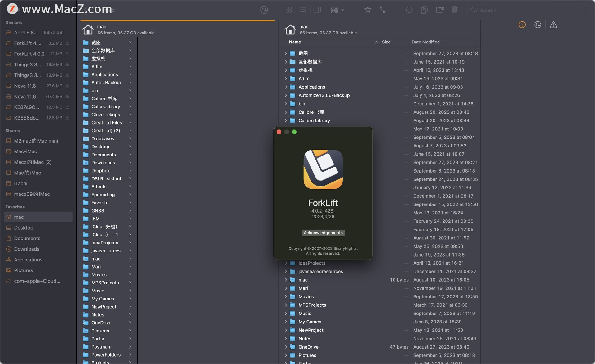
Task: Sort right pane by Name column
Action: coord(295,42)
